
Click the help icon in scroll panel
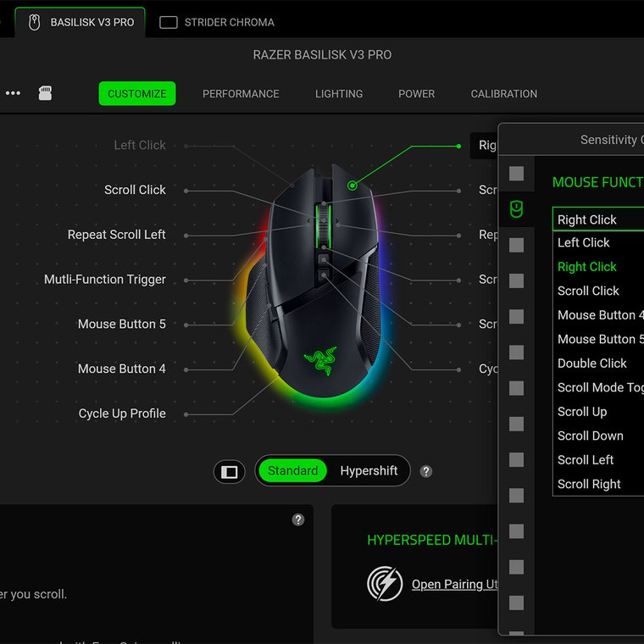(x=298, y=520)
